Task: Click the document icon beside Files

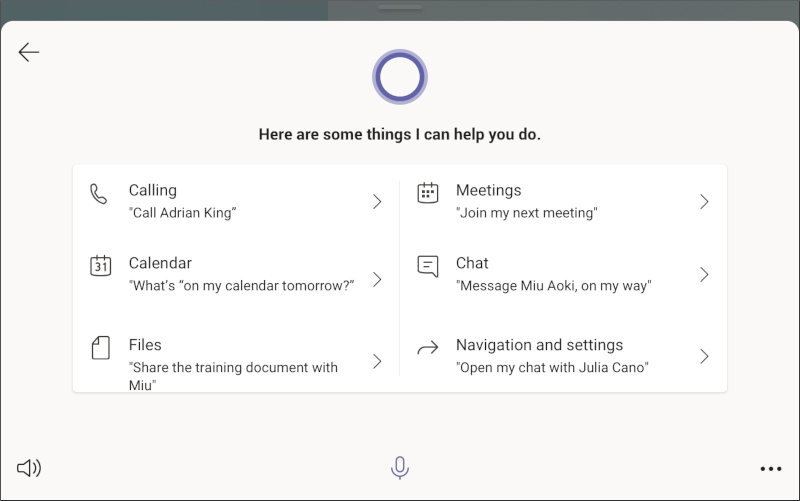Action: 101,348
